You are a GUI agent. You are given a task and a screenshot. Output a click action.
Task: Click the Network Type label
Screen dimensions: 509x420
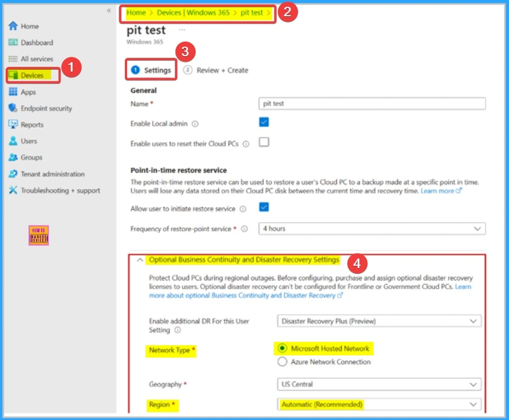point(169,350)
